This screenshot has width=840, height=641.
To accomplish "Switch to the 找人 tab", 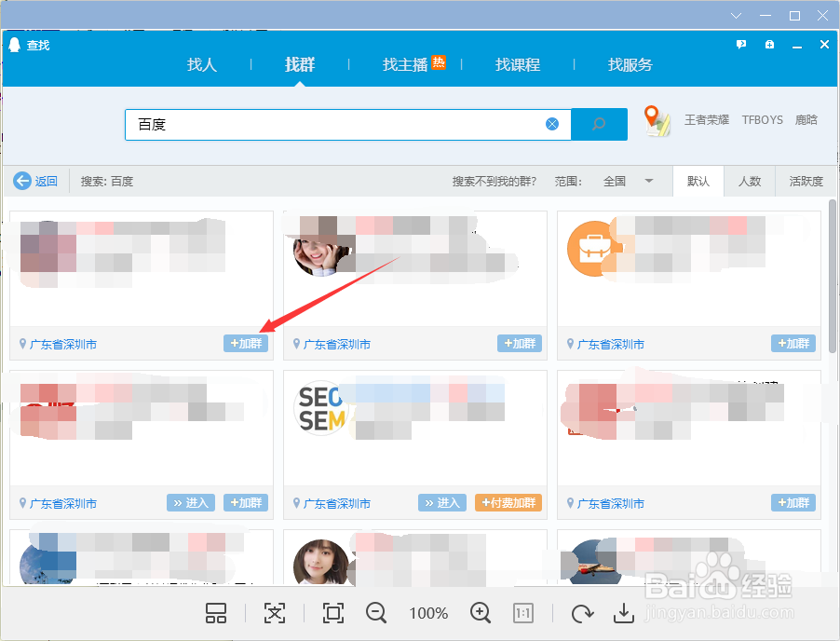I will tap(202, 65).
